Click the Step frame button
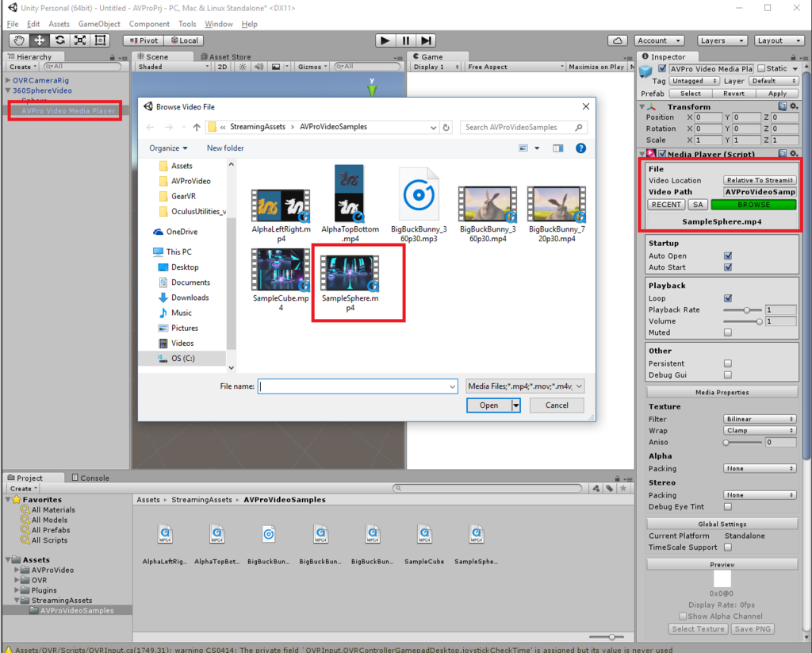The width and height of the screenshot is (812, 653). click(x=426, y=40)
